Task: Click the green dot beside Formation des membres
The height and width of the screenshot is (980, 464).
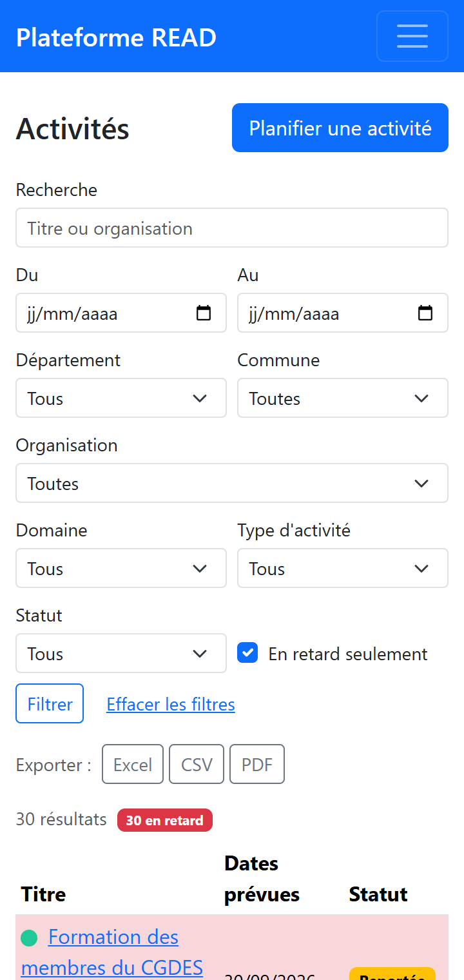Action: pos(29,937)
